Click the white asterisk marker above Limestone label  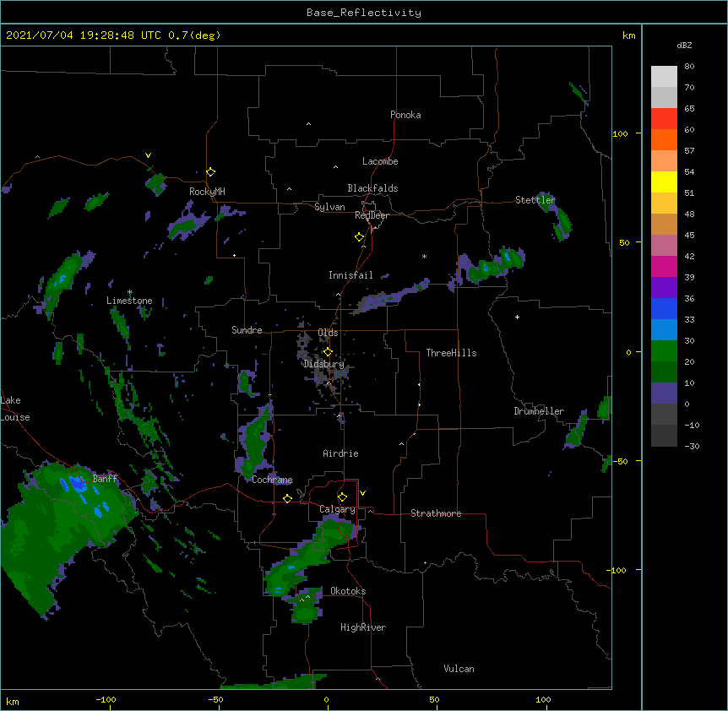coord(130,292)
